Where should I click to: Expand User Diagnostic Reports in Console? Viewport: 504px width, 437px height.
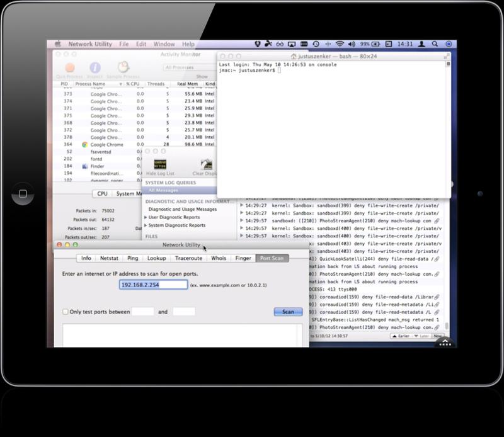pos(146,217)
